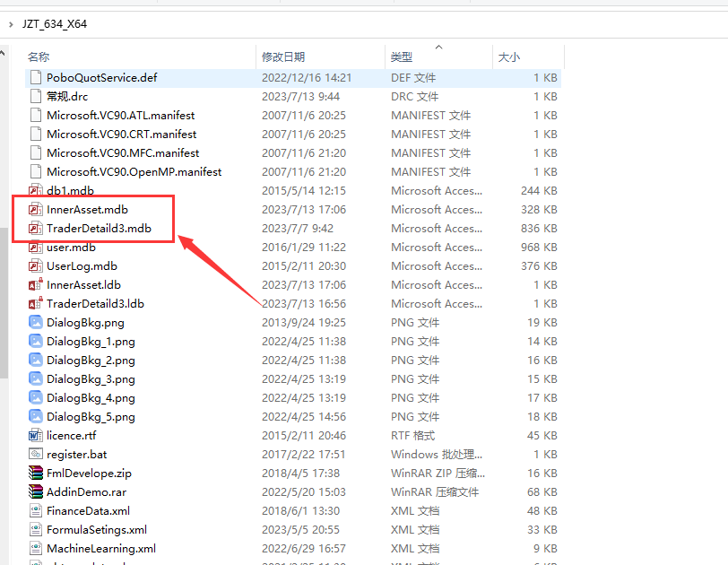
Task: Click the AddinDemo.rar WinRAR icon
Action: (36, 491)
